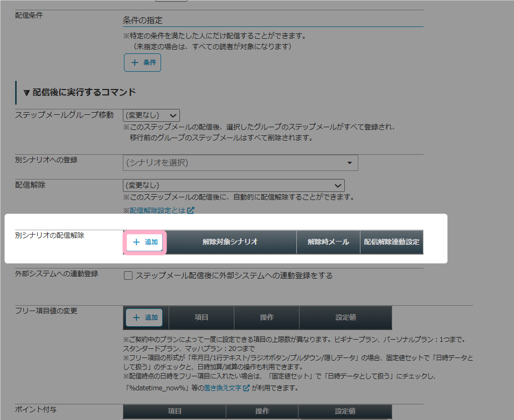Select the 解除時メール column header

coord(328,242)
